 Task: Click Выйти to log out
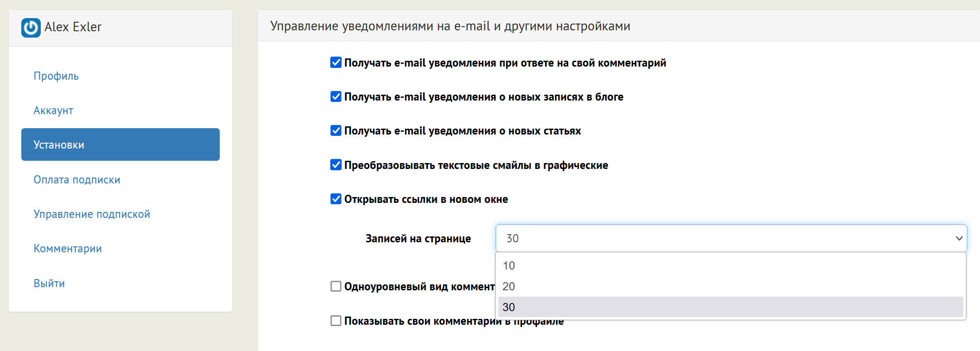pyautogui.click(x=49, y=284)
